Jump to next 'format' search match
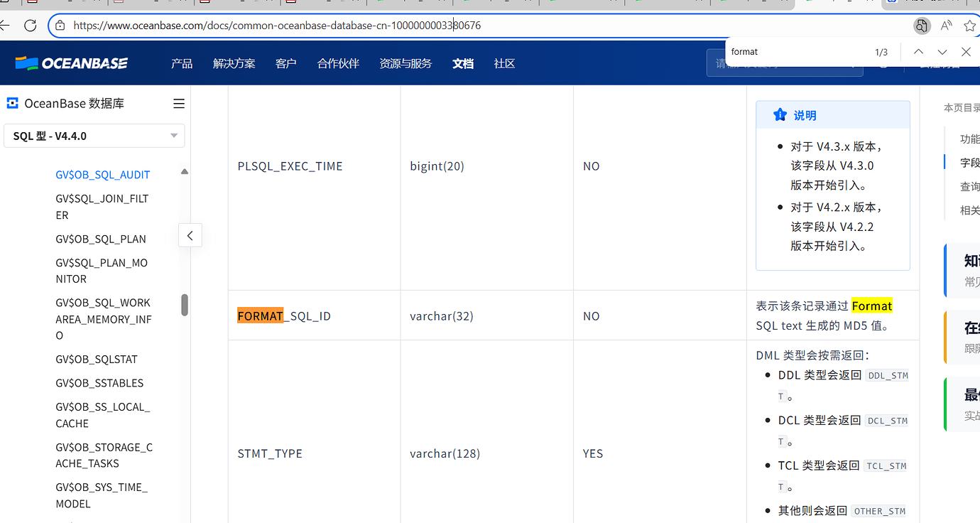The image size is (980, 523). point(942,51)
